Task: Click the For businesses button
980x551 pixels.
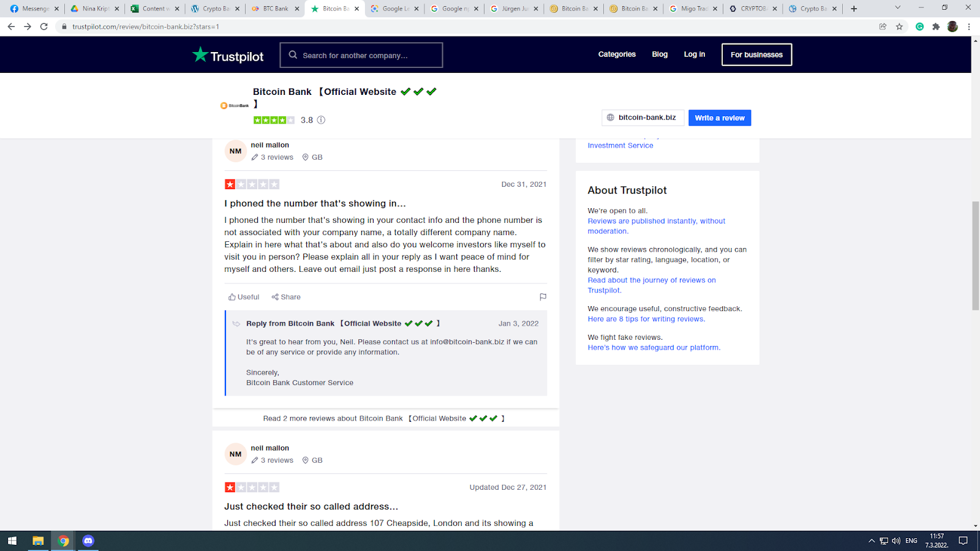Action: (756, 54)
